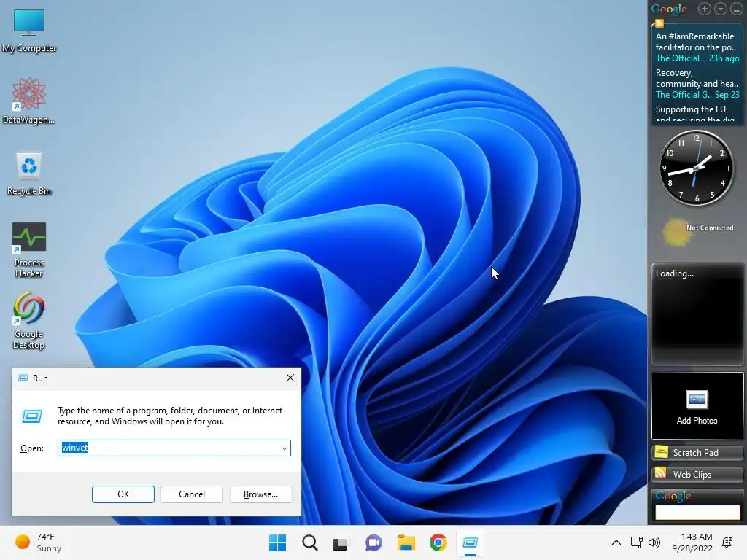Click the Run icon beside the description text
The height and width of the screenshot is (560, 747).
tap(32, 416)
